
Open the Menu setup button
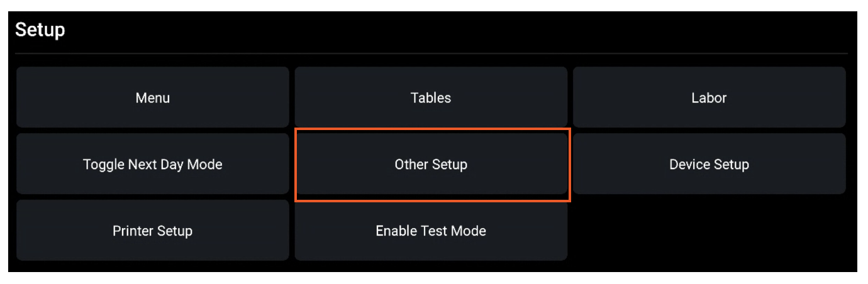pyautogui.click(x=152, y=98)
